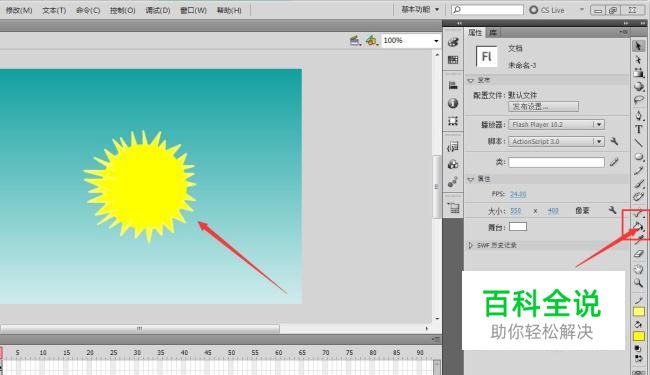Open the collapsed Color panel icon

click(453, 42)
